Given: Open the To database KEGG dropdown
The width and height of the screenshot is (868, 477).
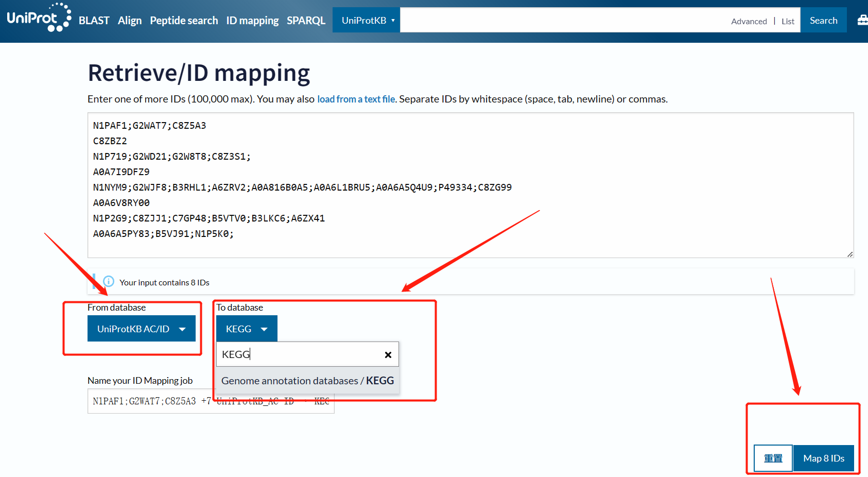Looking at the screenshot, I should tap(247, 329).
